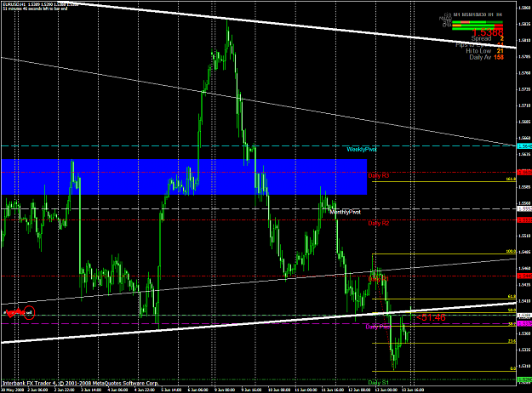Screen dimensions: 532x393
Task: Click the Daily Pivot label
Action: click(x=378, y=327)
